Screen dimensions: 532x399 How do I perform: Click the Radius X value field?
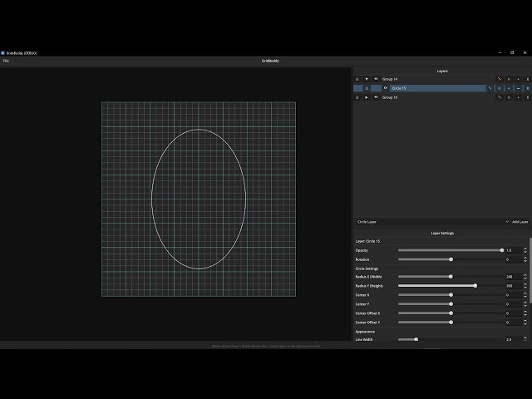(514, 277)
